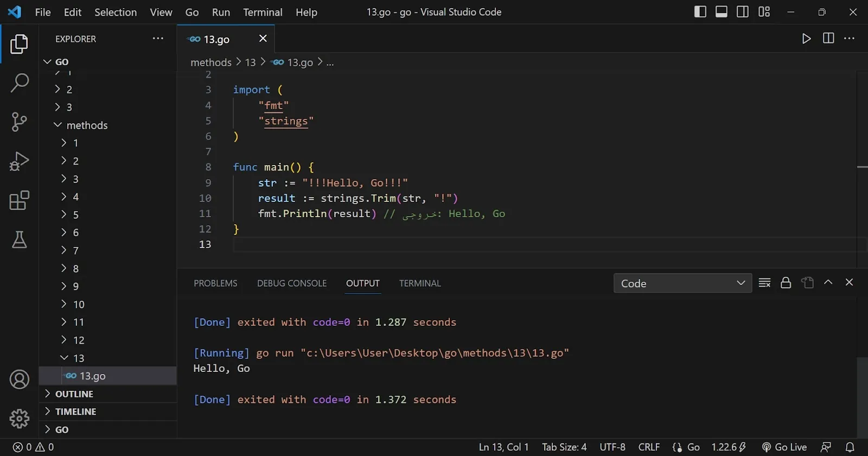
Task: Open output log in editor icon
Action: pyautogui.click(x=807, y=283)
